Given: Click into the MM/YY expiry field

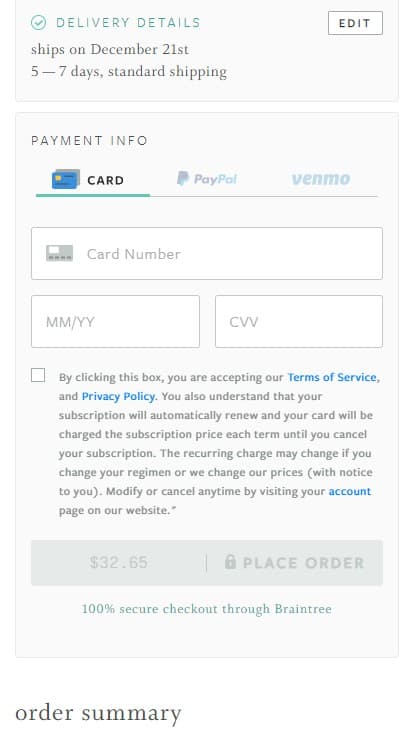Looking at the screenshot, I should pyautogui.click(x=115, y=322).
